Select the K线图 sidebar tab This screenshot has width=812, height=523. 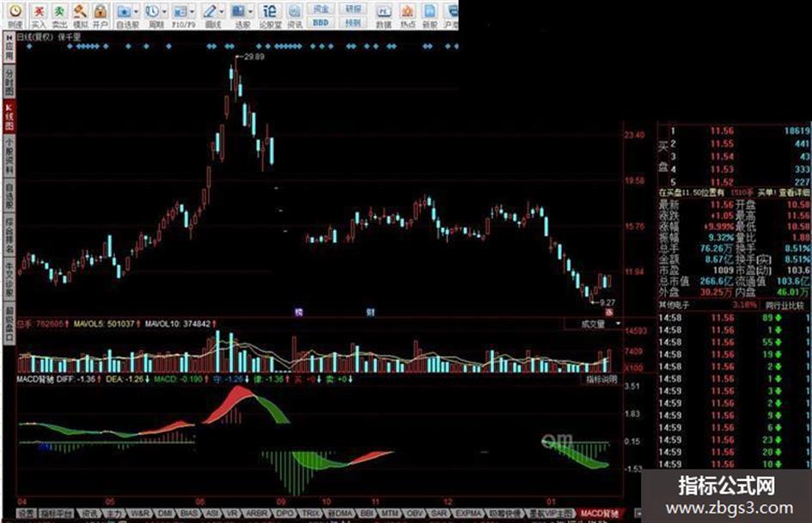[9, 116]
